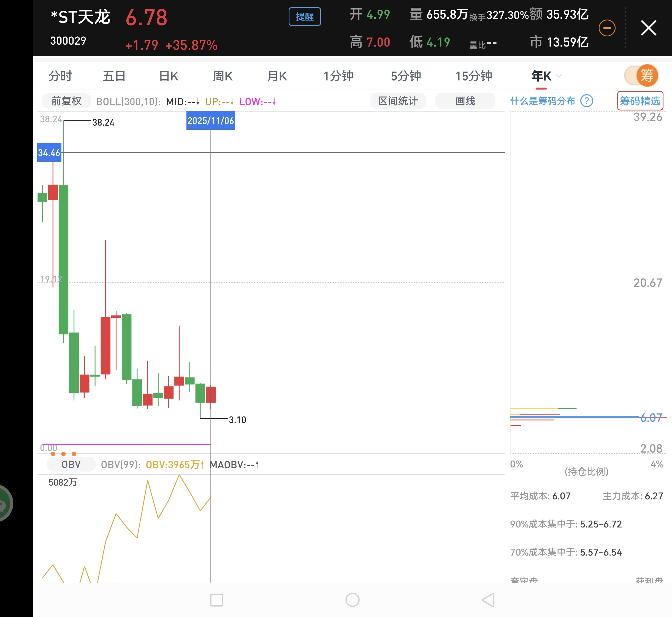
Task: Click the question mark help icon
Action: [587, 101]
